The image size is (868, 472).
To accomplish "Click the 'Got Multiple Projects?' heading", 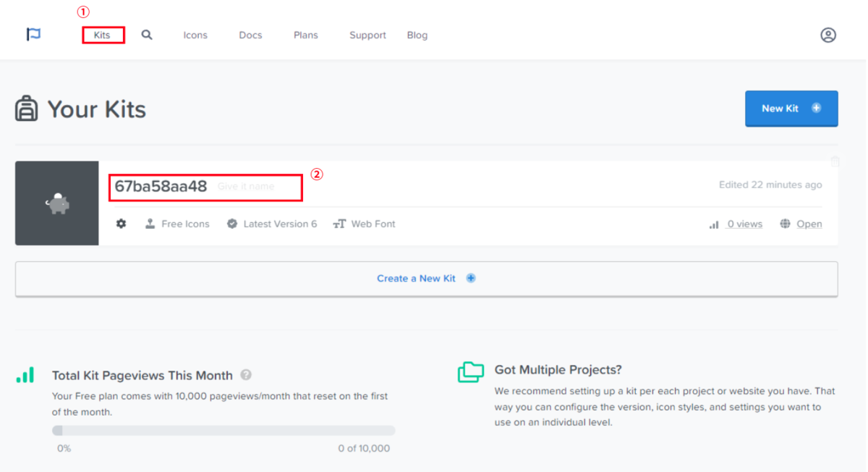I will click(x=558, y=370).
